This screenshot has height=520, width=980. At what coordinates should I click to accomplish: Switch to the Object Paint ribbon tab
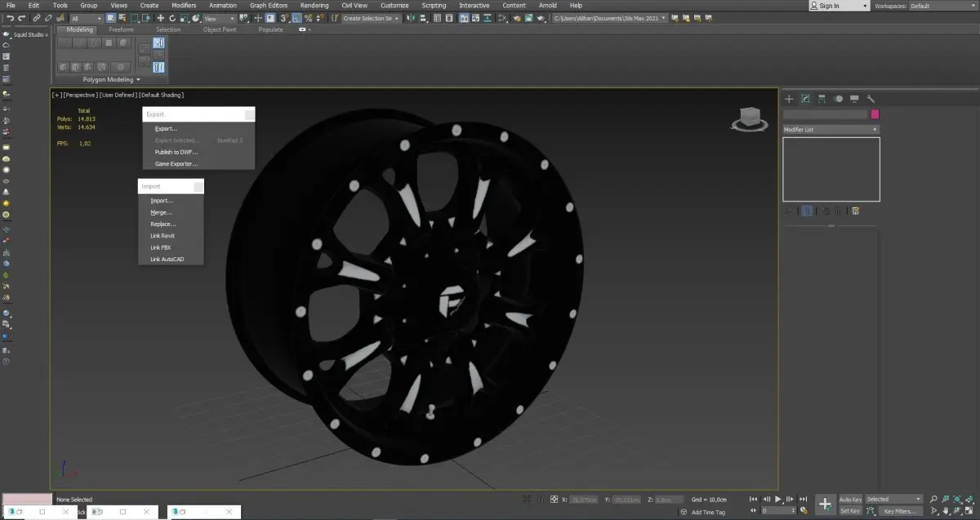point(220,29)
